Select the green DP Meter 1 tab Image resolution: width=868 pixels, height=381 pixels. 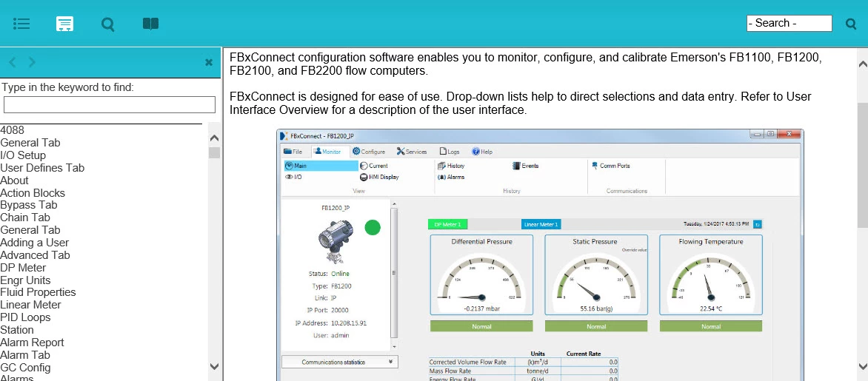coord(447,224)
